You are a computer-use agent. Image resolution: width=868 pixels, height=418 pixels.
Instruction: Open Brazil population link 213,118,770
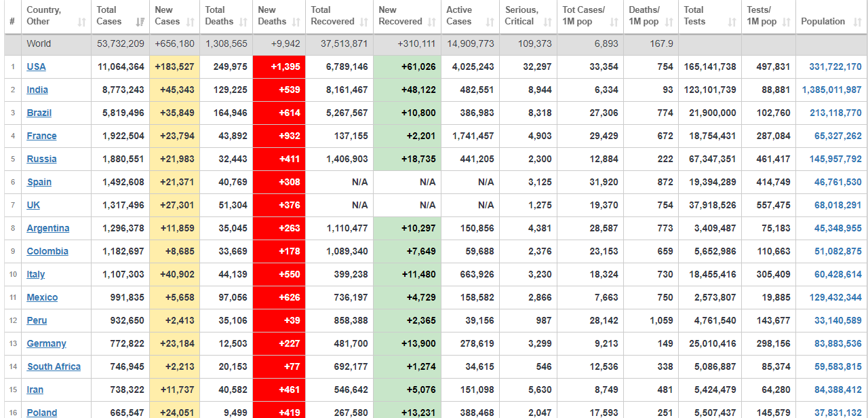click(835, 113)
